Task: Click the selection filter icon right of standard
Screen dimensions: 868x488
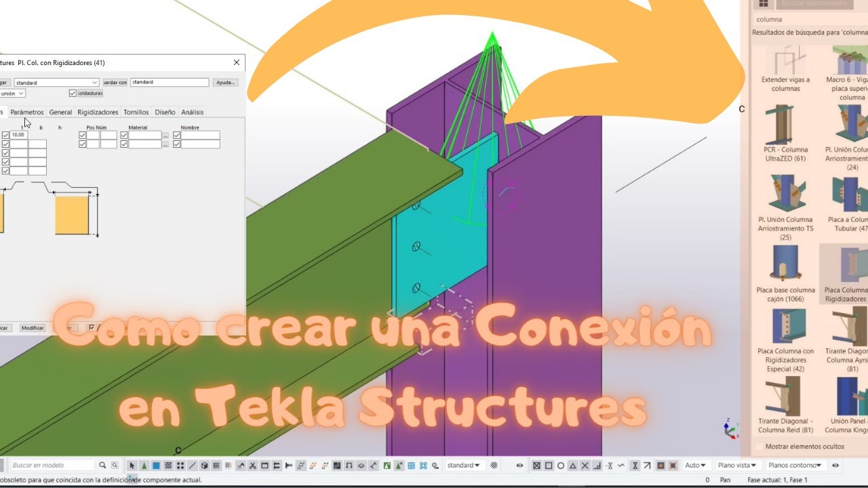Action: click(x=494, y=465)
